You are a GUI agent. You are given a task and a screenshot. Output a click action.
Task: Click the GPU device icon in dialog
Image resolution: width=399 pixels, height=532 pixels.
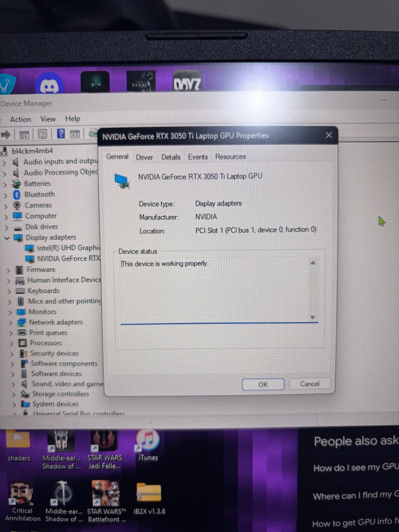pyautogui.click(x=122, y=181)
